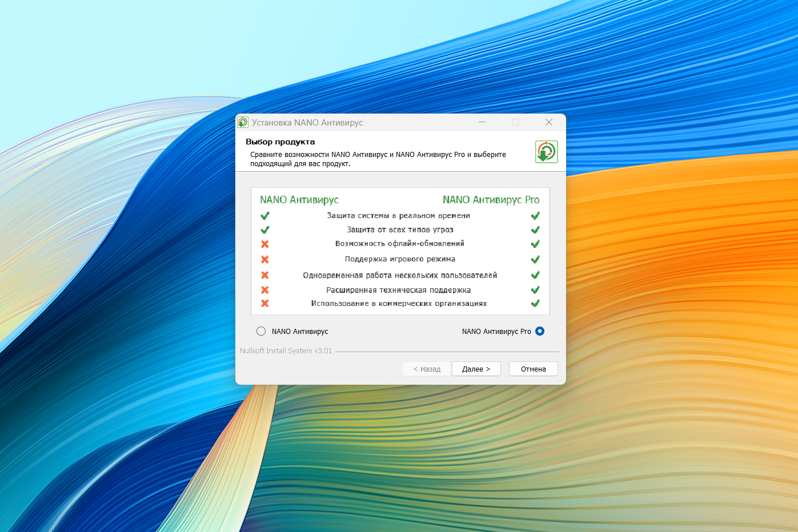Go to the next step with "Далее >"

click(476, 369)
